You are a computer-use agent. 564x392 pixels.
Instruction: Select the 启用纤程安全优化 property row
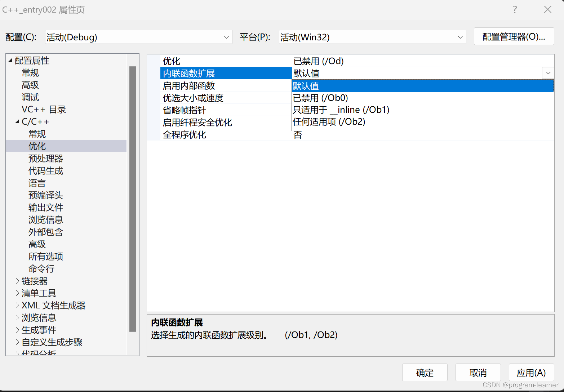click(x=226, y=122)
